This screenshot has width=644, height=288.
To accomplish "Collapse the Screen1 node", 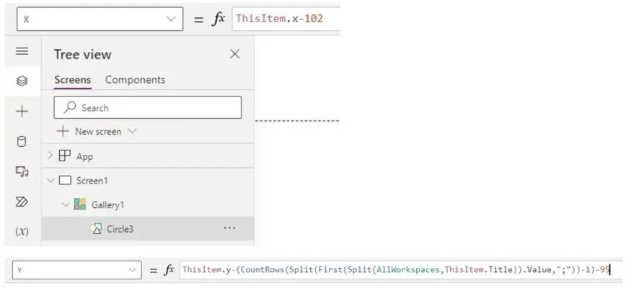I will pos(50,180).
